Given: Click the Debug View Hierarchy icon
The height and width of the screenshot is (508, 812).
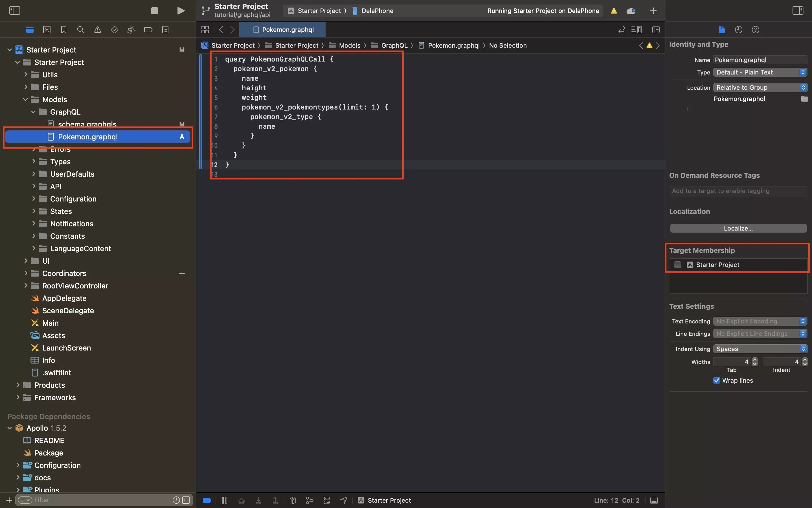Looking at the screenshot, I should point(293,500).
